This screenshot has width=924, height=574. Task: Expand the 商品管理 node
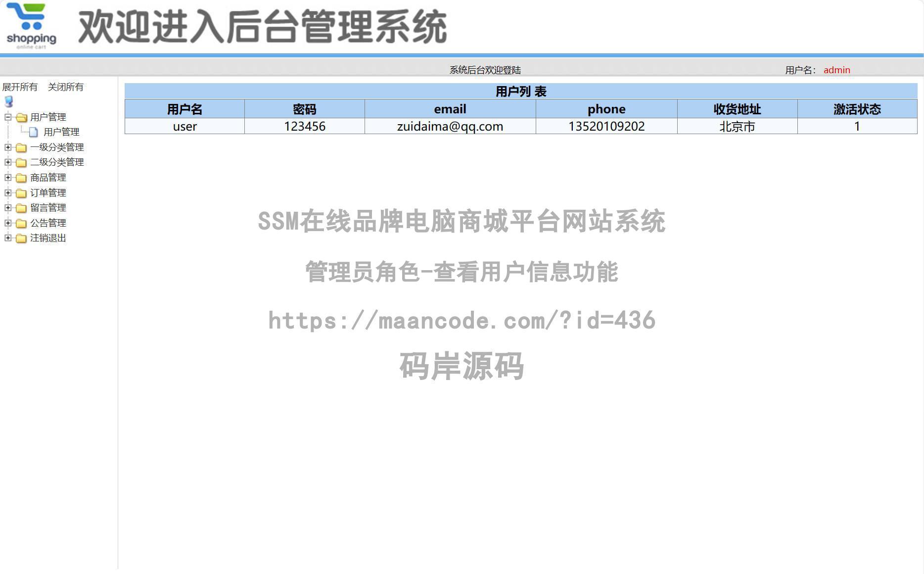click(8, 177)
